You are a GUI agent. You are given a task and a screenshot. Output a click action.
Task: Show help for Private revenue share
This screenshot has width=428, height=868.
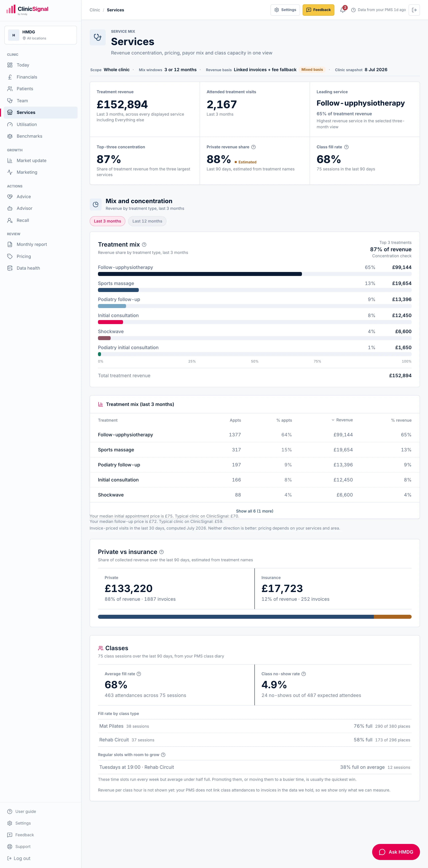click(254, 147)
